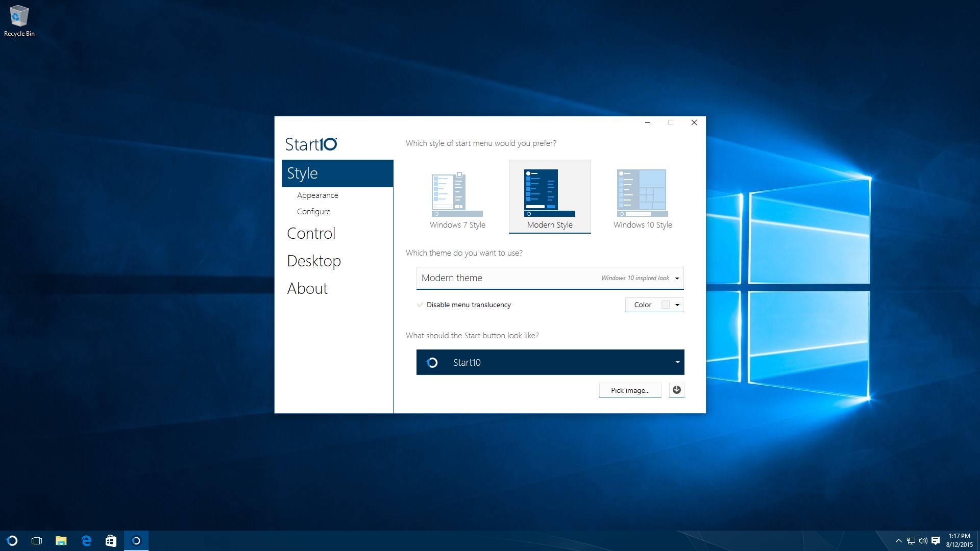Image resolution: width=980 pixels, height=551 pixels.
Task: Open Microsoft Edge from the taskbar
Action: pyautogui.click(x=86, y=541)
